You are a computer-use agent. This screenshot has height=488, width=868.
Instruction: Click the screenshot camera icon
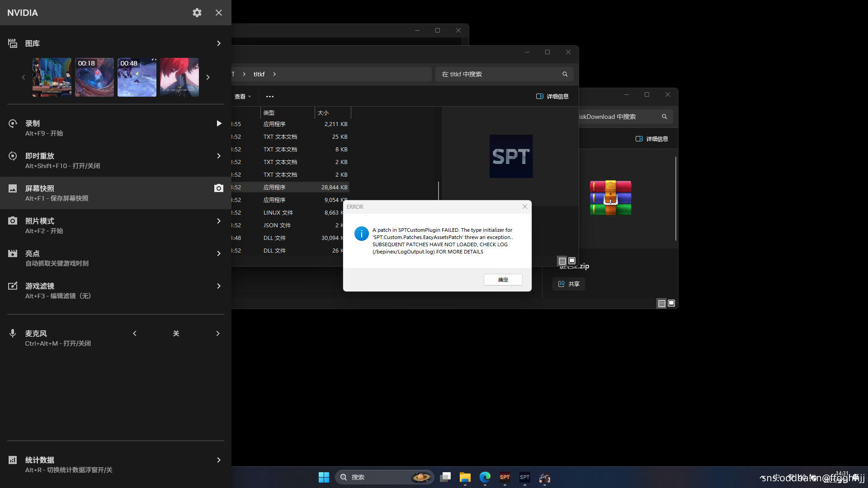(x=218, y=188)
